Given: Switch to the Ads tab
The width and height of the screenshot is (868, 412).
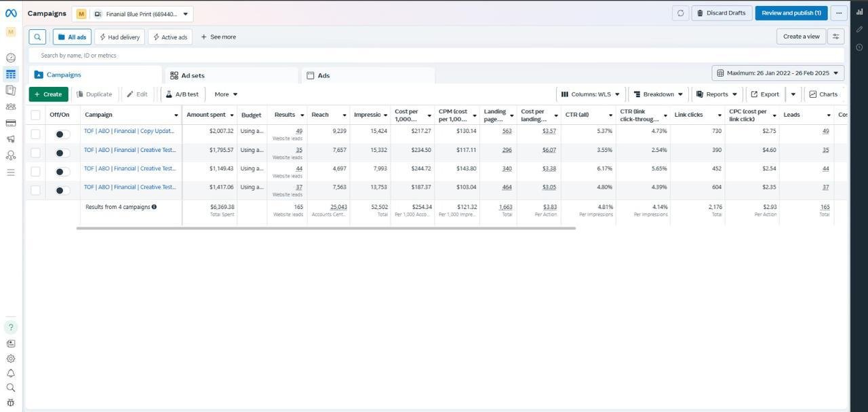Looking at the screenshot, I should pos(323,75).
